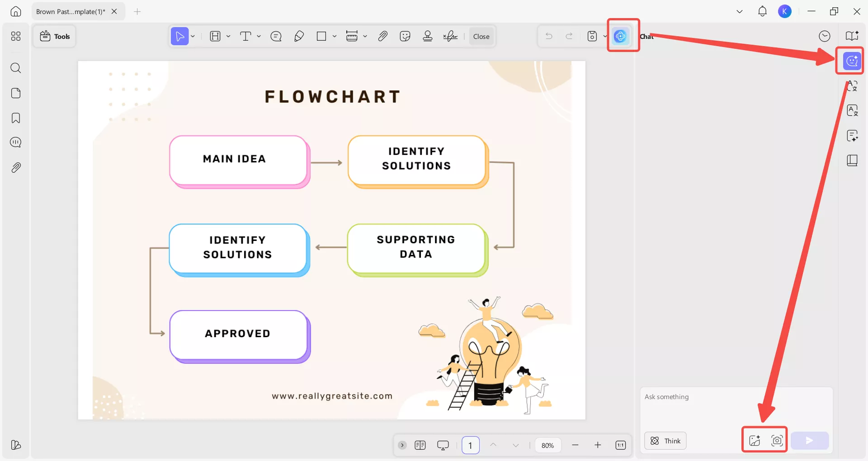Toggle the two-page reading view
The height and width of the screenshot is (461, 868).
point(420,446)
